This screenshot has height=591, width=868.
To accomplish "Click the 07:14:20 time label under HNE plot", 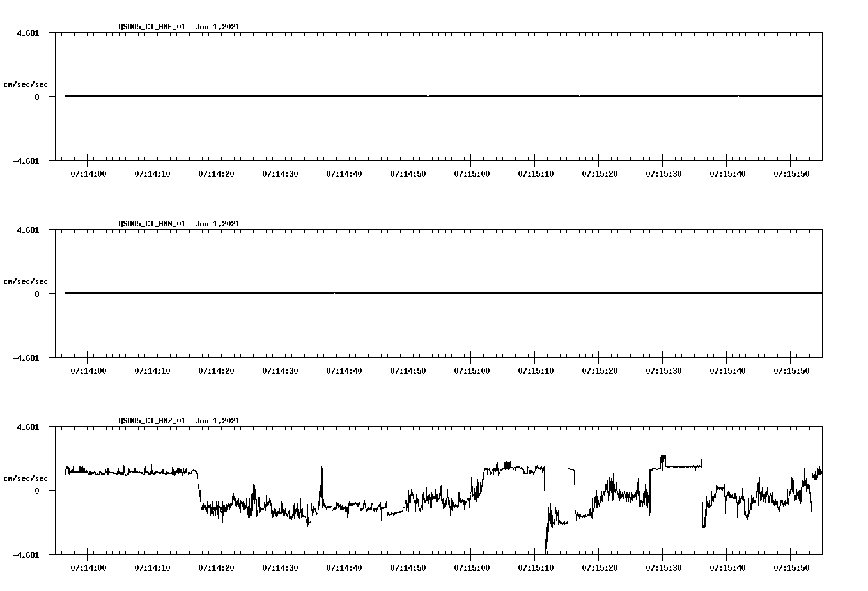I will tap(216, 173).
